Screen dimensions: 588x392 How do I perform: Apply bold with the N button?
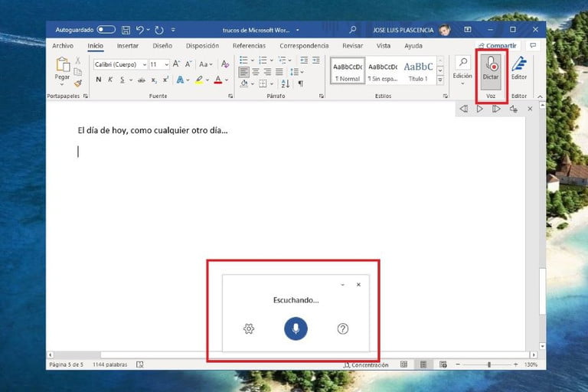pyautogui.click(x=99, y=80)
